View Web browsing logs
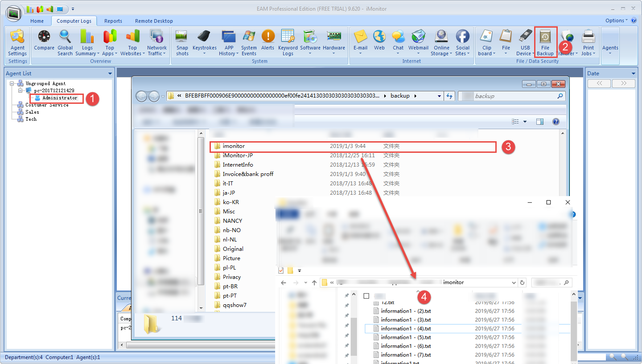This screenshot has height=364, width=642. click(x=379, y=41)
